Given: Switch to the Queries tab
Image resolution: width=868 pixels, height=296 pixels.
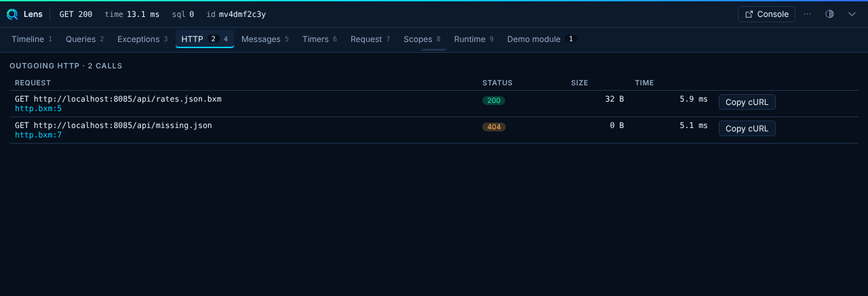Looking at the screenshot, I should [x=85, y=39].
